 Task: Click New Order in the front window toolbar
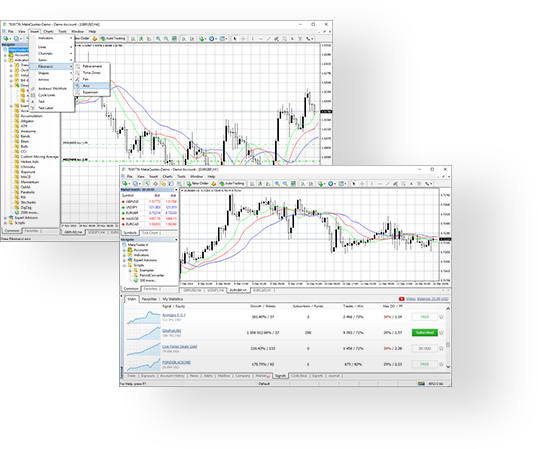(x=198, y=184)
